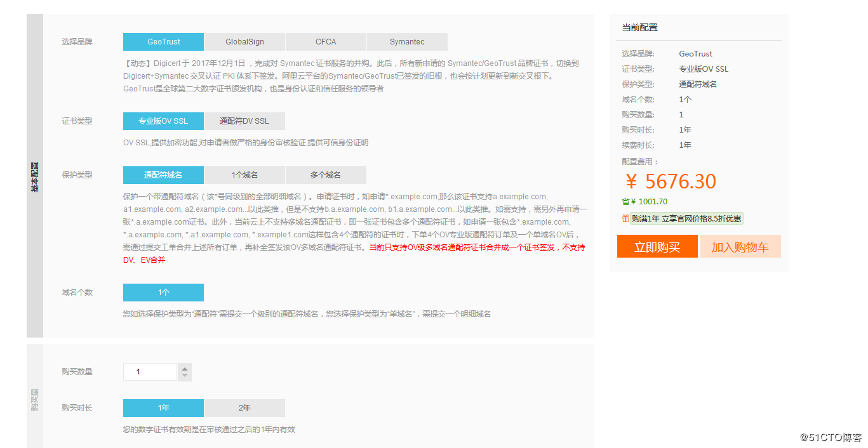The image size is (868, 448).
Task: Reselect 1年 purchase duration
Action: (x=163, y=407)
